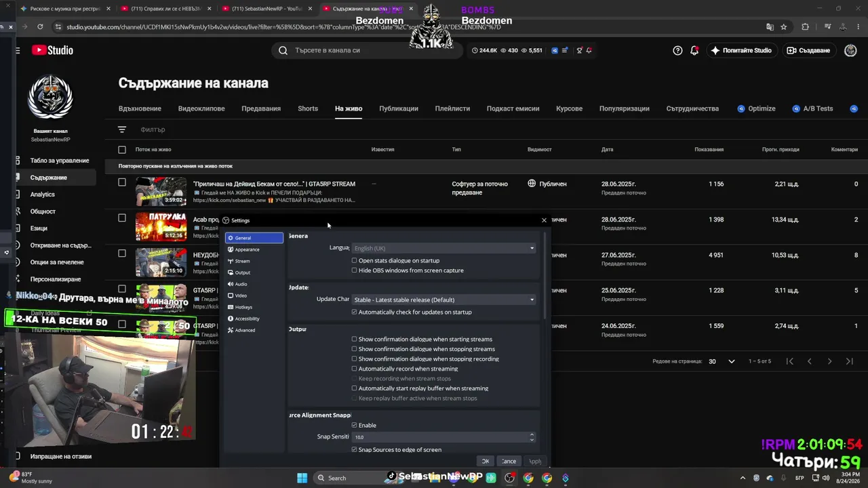The image size is (868, 488).
Task: Open Output settings in OBS sidebar
Action: click(243, 272)
